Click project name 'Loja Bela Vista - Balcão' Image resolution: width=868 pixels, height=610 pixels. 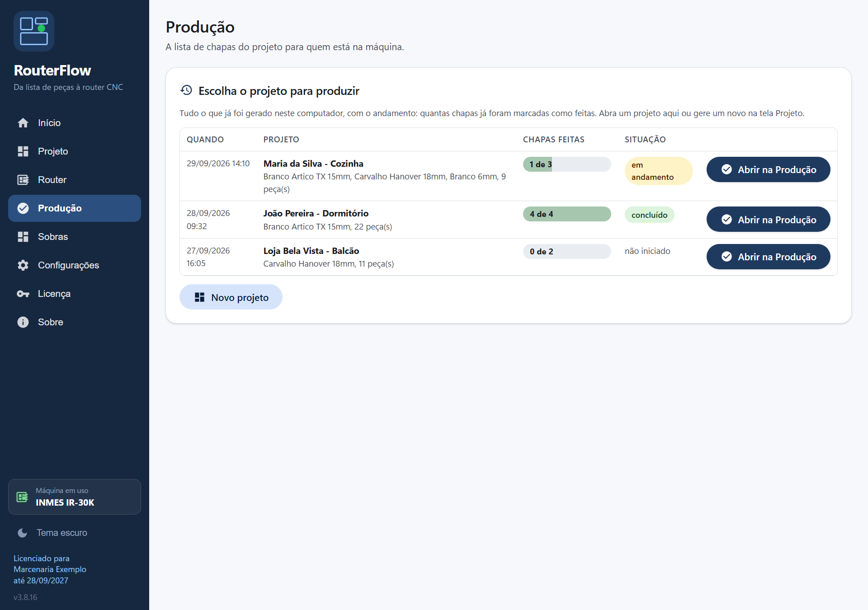(x=311, y=251)
